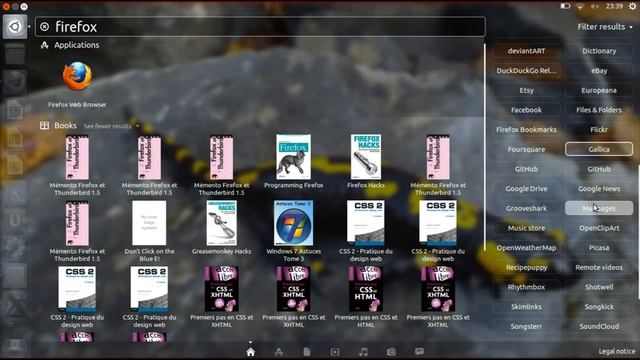Launch the Firefox Web Browser application icon
Image resolution: width=640 pixels, height=360 pixels.
[77, 76]
